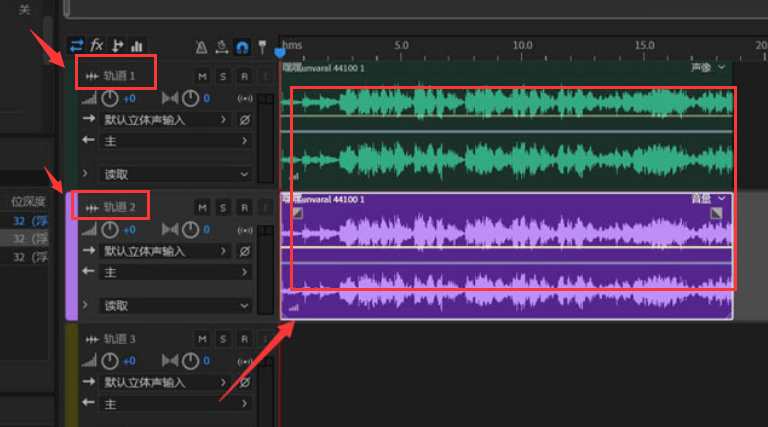Open 轨道 2 读取 automation mode dropdown
This screenshot has height=427, width=768.
coord(176,306)
